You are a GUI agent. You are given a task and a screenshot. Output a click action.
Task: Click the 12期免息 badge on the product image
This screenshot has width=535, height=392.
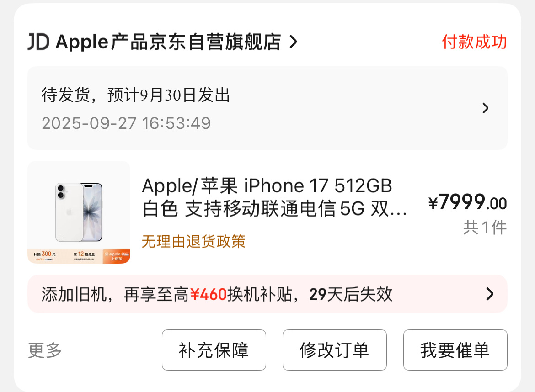tap(84, 256)
